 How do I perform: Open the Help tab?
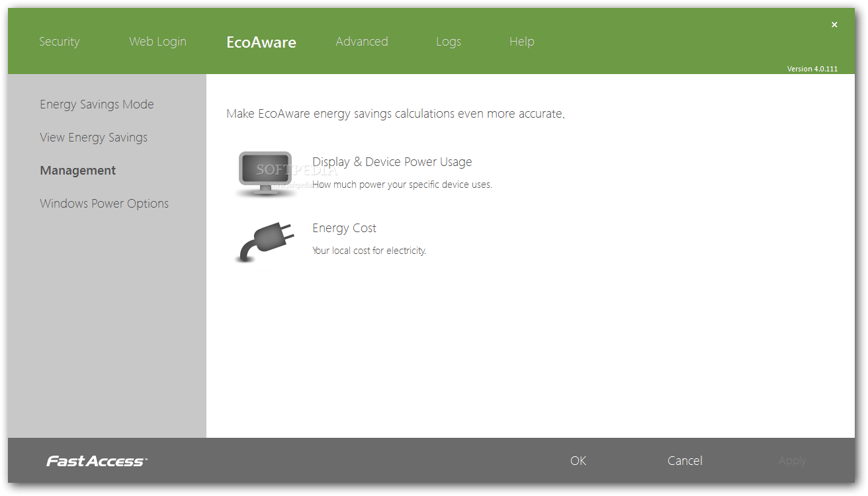(522, 42)
